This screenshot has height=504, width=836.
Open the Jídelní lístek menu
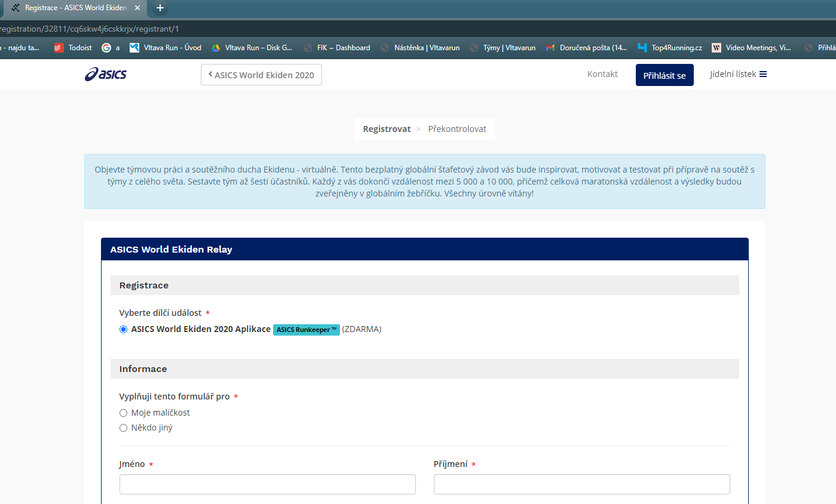(x=738, y=74)
